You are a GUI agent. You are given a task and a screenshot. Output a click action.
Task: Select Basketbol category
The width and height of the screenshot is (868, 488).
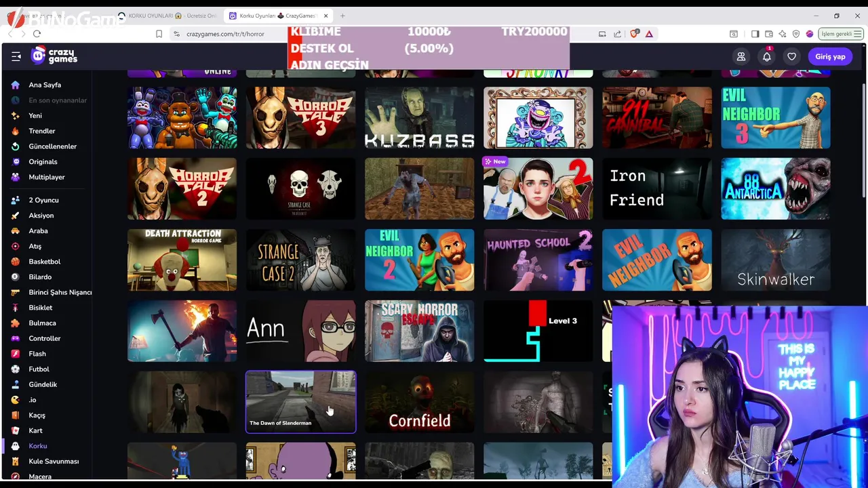[45, 262]
